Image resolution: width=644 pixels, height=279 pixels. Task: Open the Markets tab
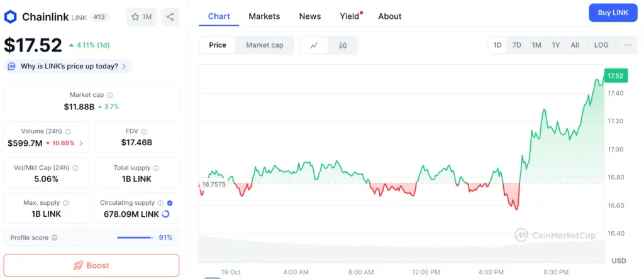point(264,16)
